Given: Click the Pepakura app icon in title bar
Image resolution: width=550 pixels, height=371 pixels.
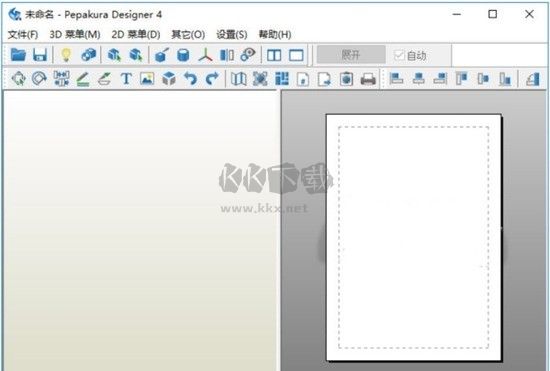Looking at the screenshot, I should point(15,14).
